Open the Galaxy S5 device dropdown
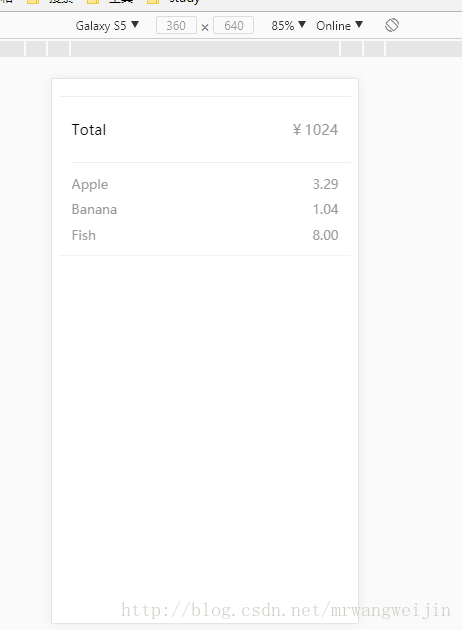This screenshot has width=462, height=630. pyautogui.click(x=107, y=26)
